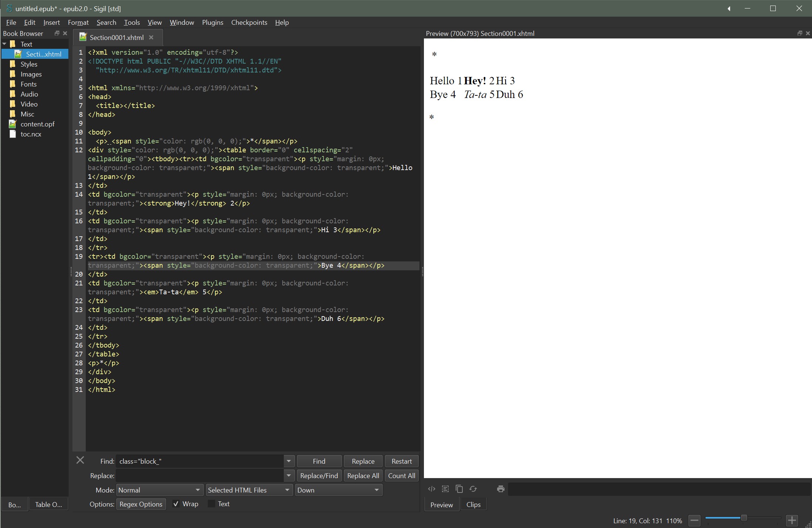Click the Inspect code icon below the preview
Screen dimensions: 812x528
(x=431, y=489)
